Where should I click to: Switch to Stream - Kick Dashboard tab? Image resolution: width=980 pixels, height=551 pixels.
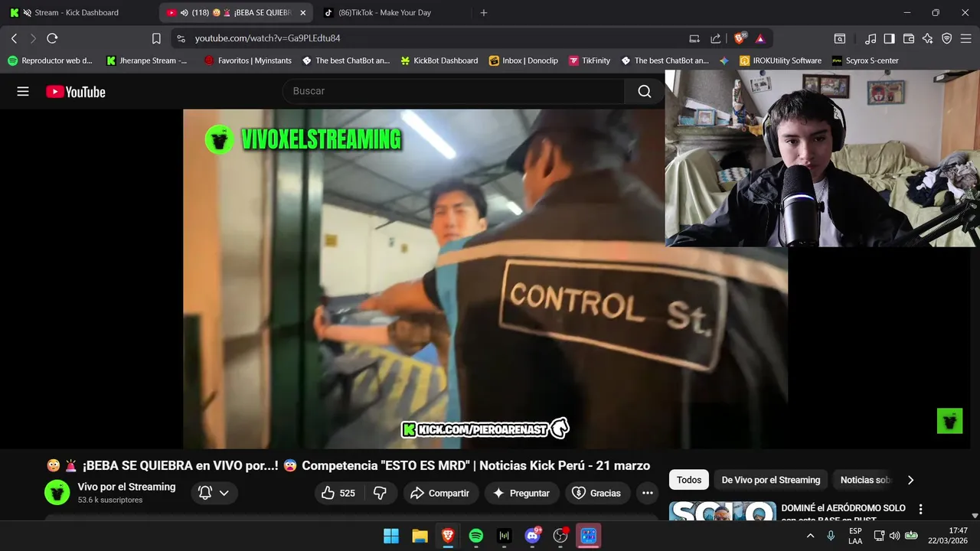(x=77, y=12)
